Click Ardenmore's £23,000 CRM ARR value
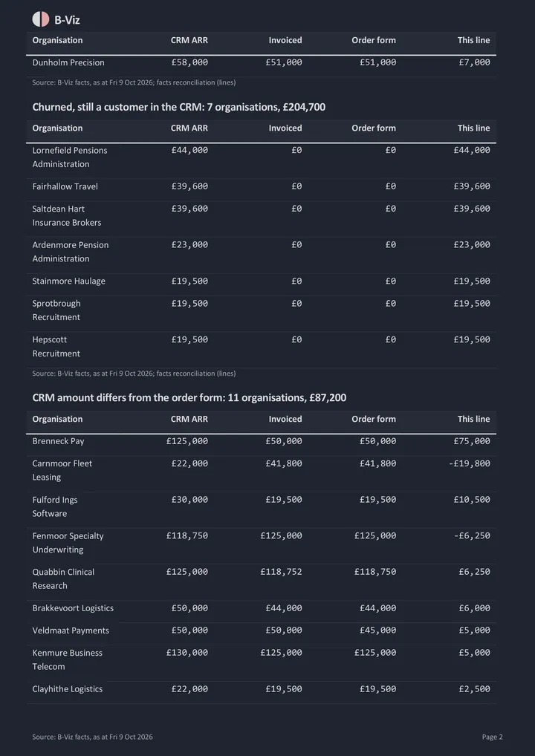The image size is (535, 756). (189, 245)
